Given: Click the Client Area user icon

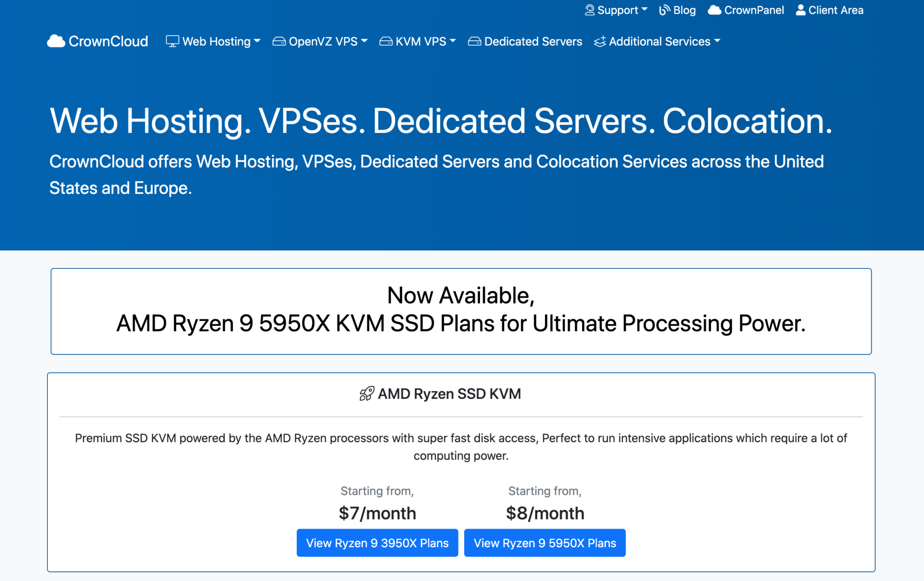Looking at the screenshot, I should (800, 10).
